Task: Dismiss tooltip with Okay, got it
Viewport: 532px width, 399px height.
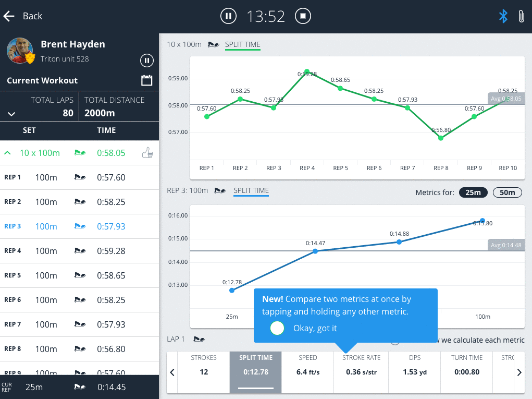Action: pyautogui.click(x=303, y=329)
